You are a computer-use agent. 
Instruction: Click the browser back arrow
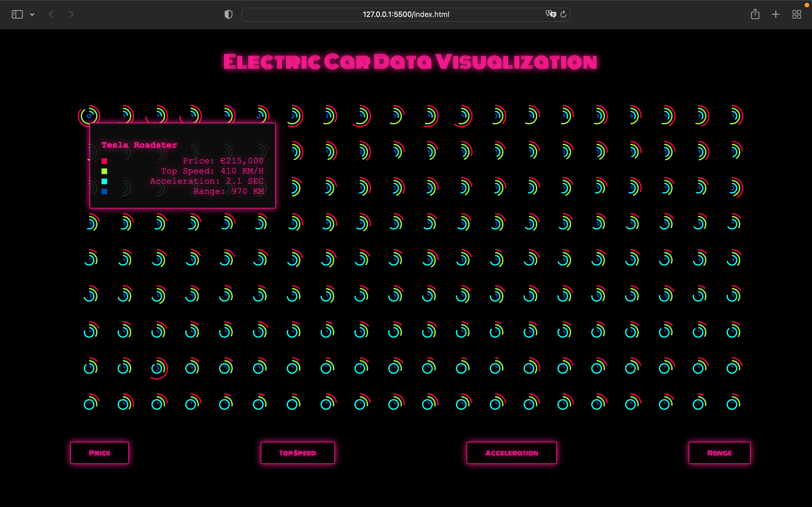51,14
